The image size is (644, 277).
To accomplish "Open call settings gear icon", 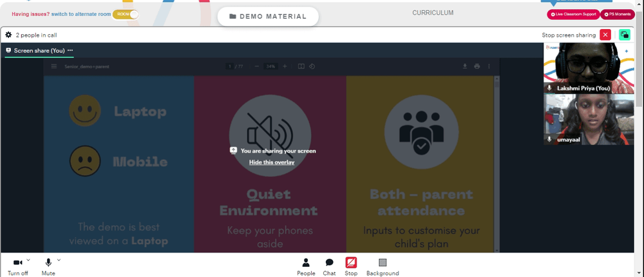I will click(x=8, y=35).
